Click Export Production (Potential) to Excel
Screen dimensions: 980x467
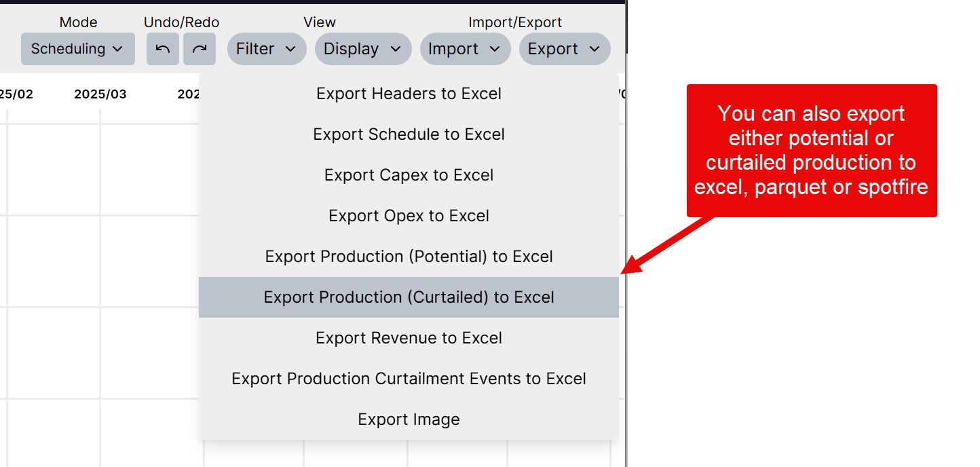[x=409, y=257]
